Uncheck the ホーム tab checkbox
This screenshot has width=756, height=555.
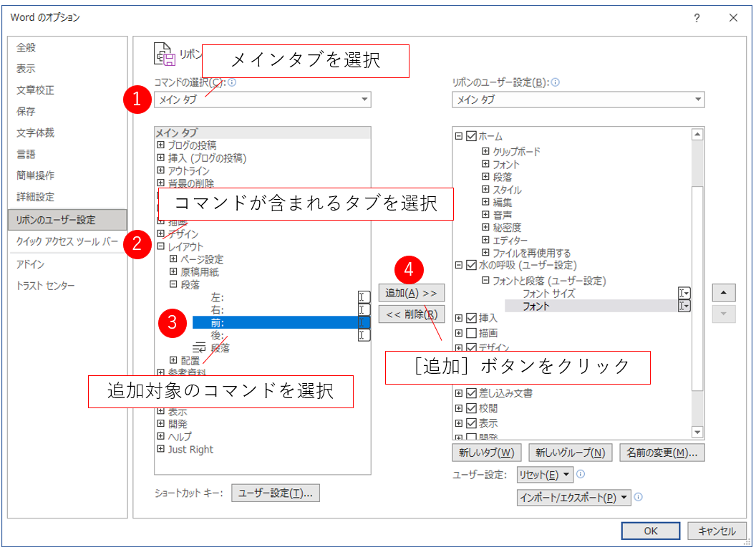tap(471, 137)
